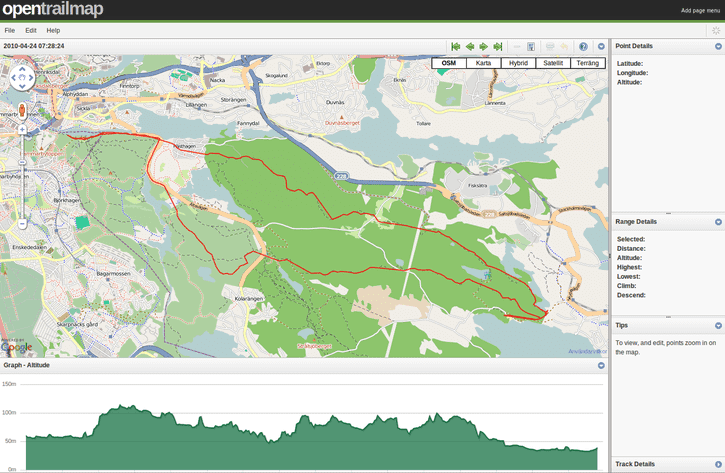This screenshot has height=473, width=725.
Task: Click the split track toolbar icon
Action: coord(531,47)
